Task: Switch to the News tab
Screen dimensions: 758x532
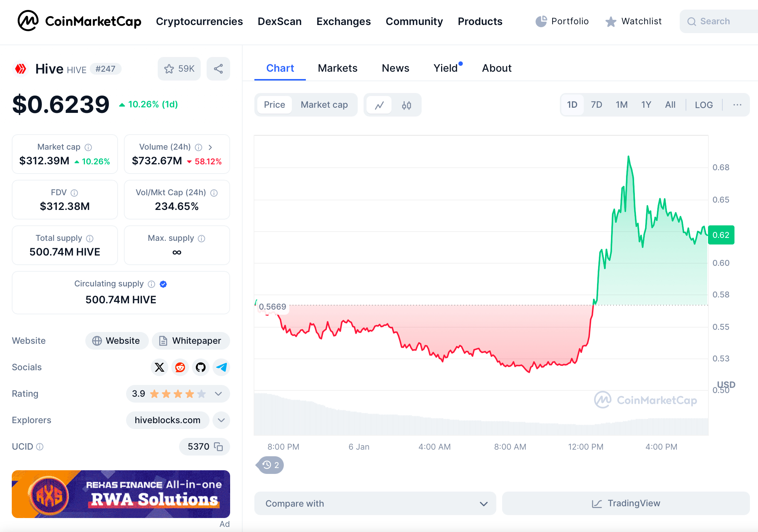Action: point(396,68)
